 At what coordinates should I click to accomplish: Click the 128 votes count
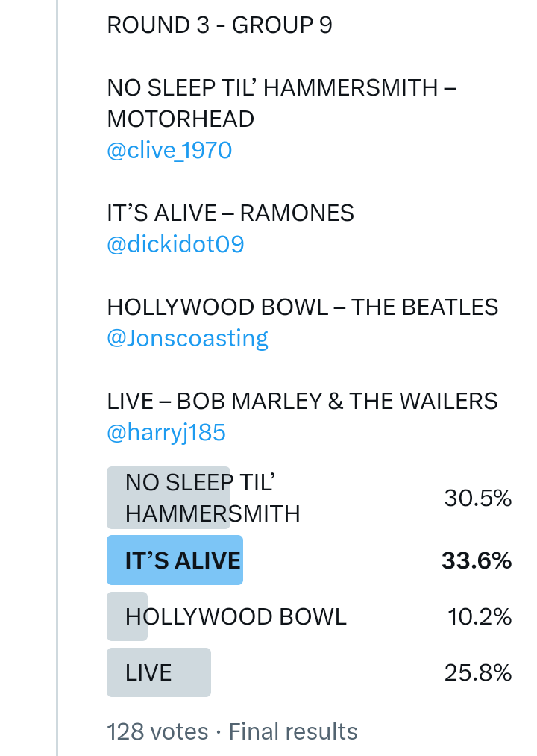[157, 731]
